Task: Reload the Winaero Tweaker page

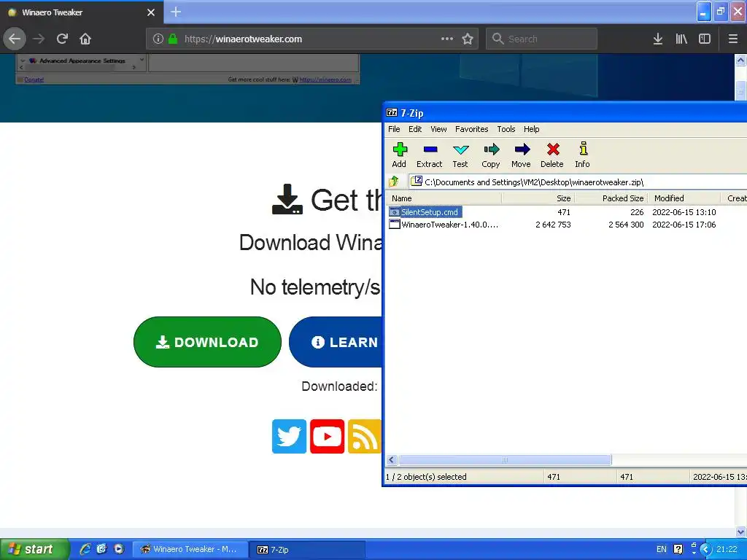Action: coord(62,39)
